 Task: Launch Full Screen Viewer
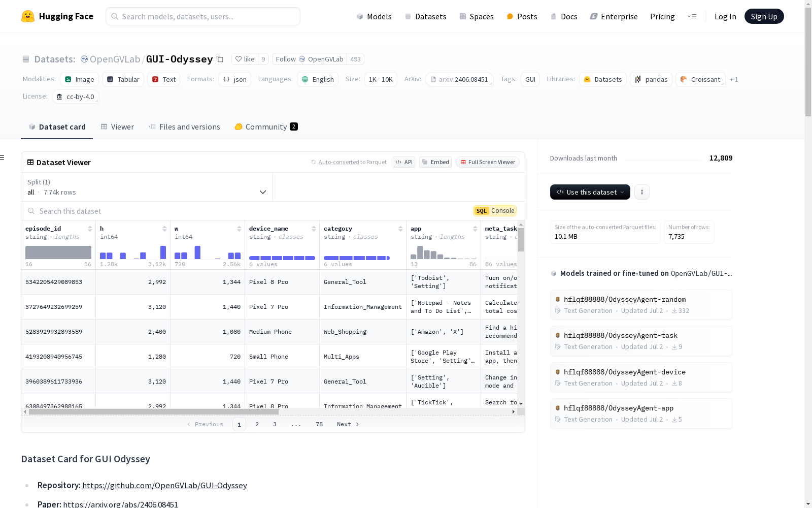coord(488,162)
